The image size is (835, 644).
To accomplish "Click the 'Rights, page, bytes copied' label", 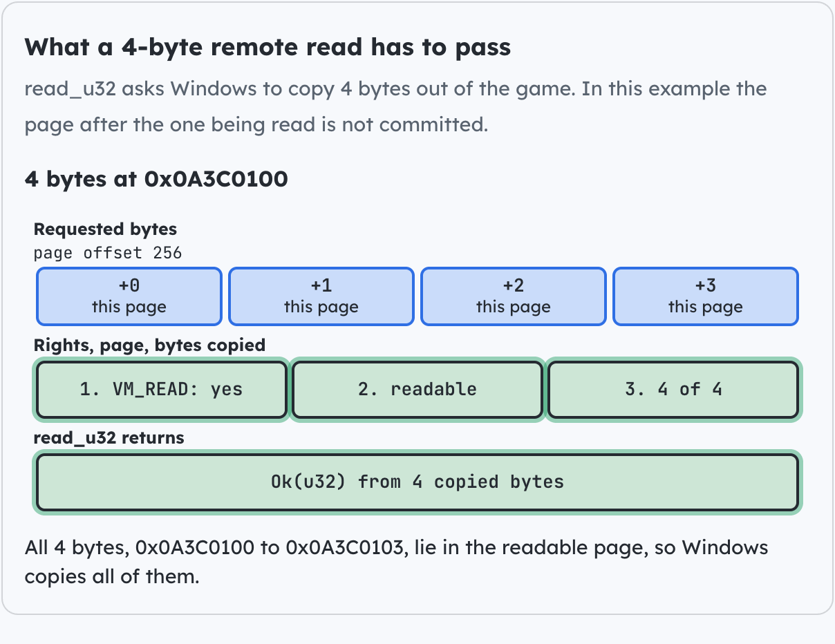I will pyautogui.click(x=149, y=345).
